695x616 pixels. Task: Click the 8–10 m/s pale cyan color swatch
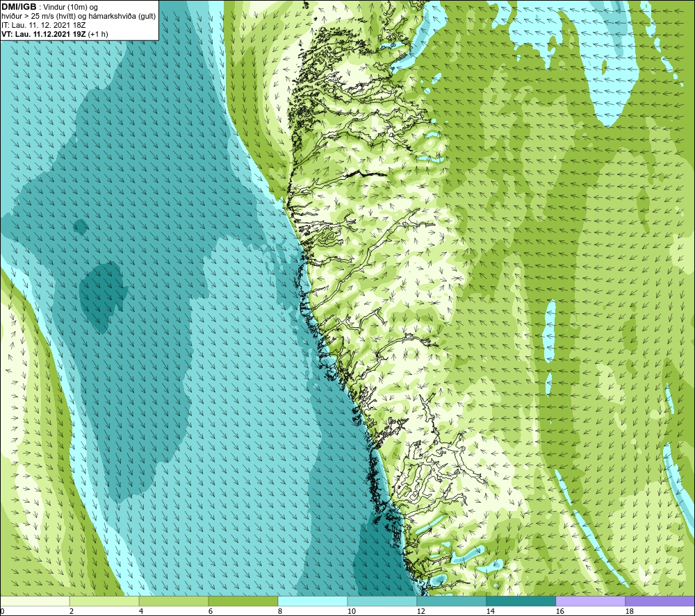click(313, 601)
